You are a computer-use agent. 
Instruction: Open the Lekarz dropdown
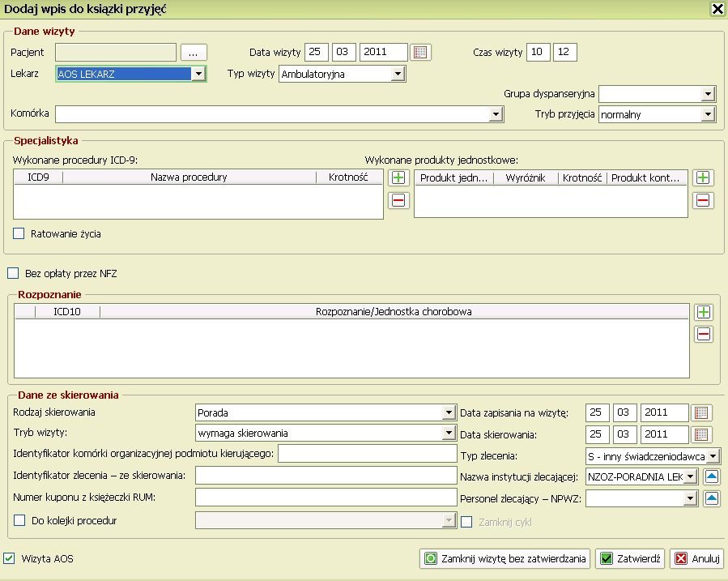click(x=198, y=74)
